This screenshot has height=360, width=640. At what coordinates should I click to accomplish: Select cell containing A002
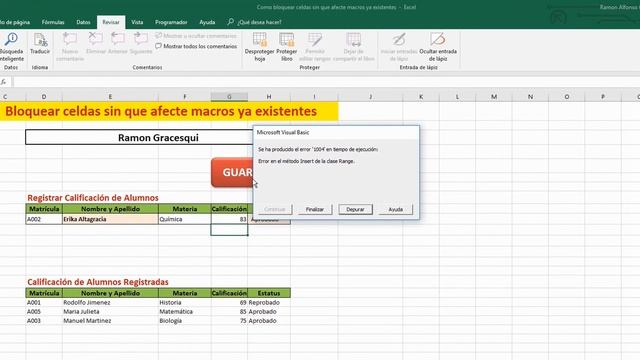click(44, 219)
